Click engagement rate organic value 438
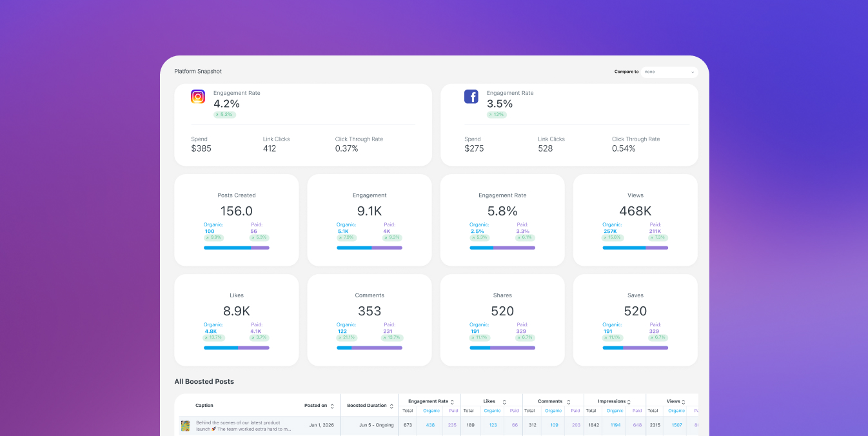 430,425
